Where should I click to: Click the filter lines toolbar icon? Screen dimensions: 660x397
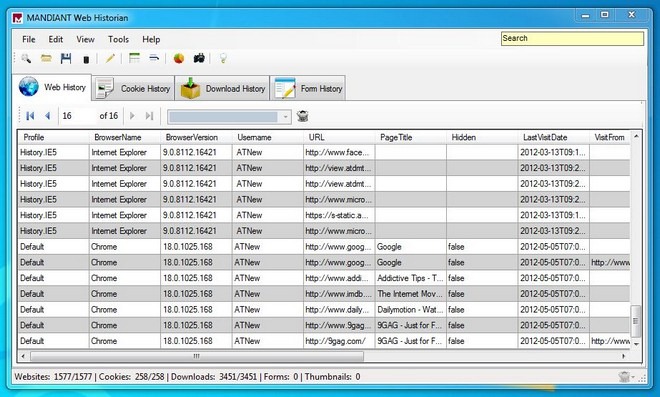154,58
